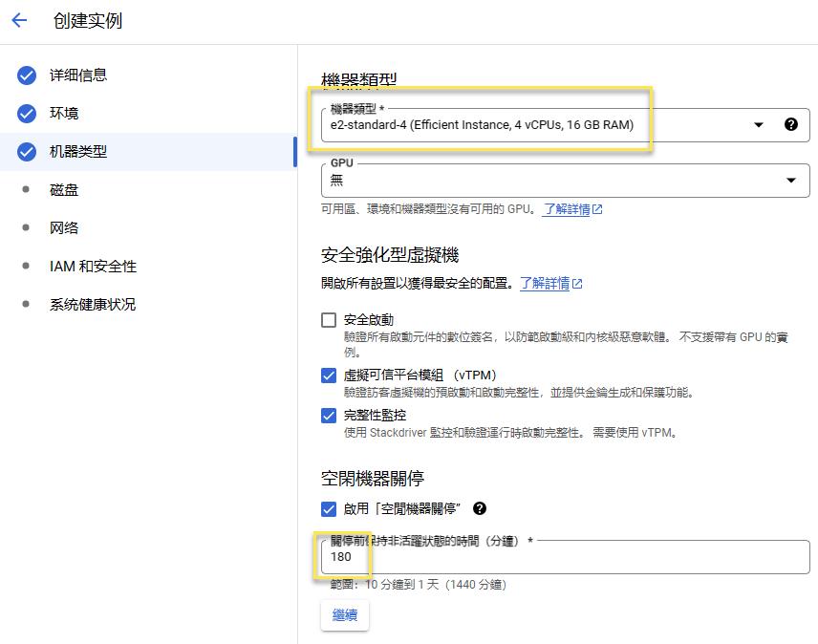
Task: Open the 系统健康状况 step
Action: click(93, 305)
